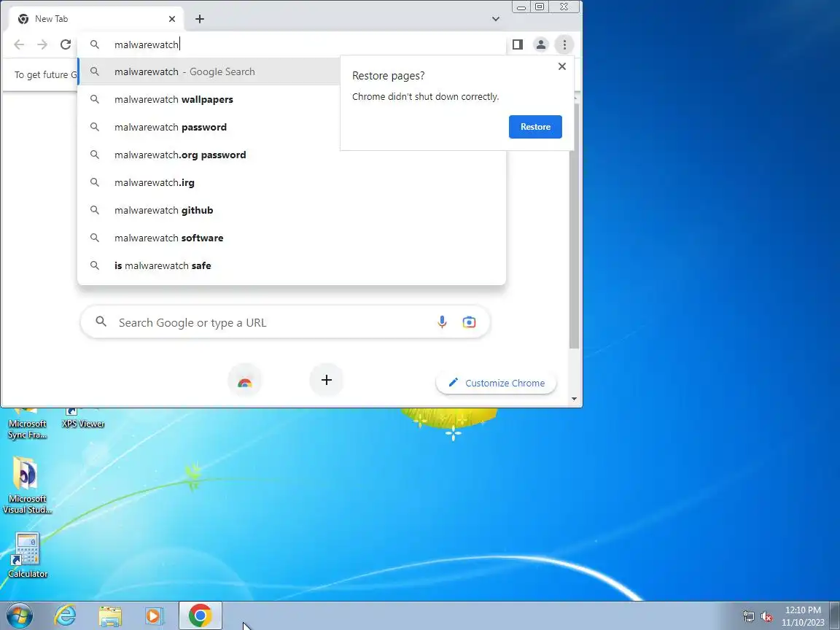
Task: Open the clock showing 12:10 PM
Action: point(803,616)
